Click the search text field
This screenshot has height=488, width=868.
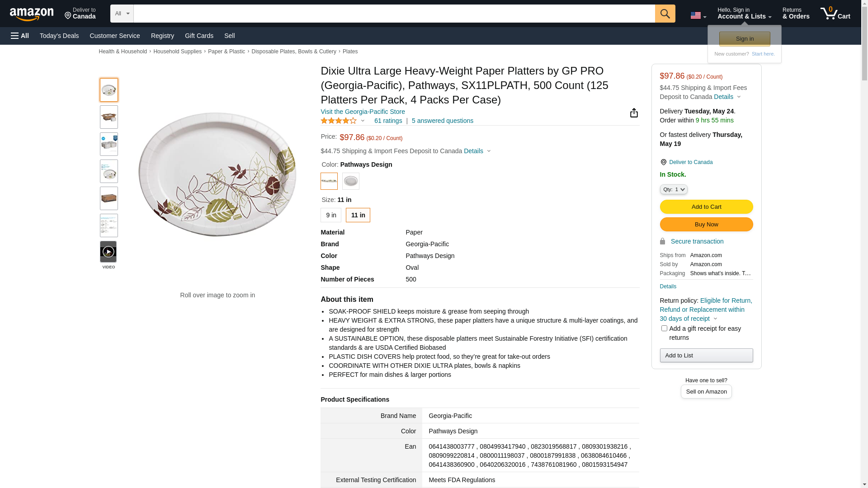point(394,14)
